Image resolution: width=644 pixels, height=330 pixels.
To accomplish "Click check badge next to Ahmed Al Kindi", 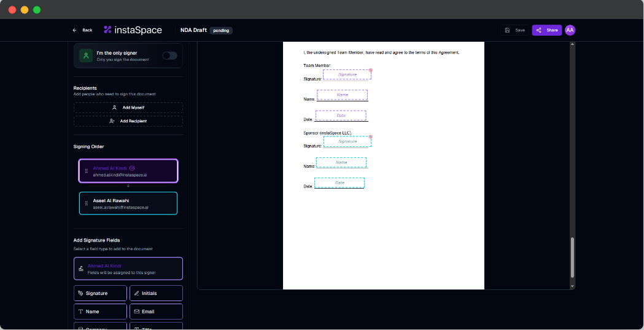I will (132, 168).
